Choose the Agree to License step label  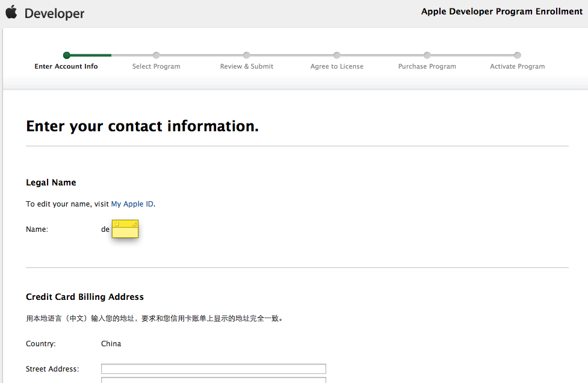[x=337, y=66]
